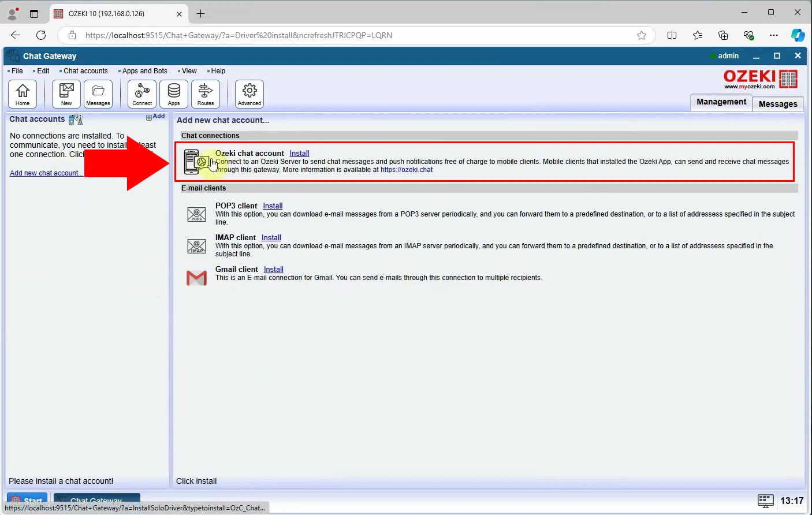Select the Chat Gateway taskbar button

[97, 500]
